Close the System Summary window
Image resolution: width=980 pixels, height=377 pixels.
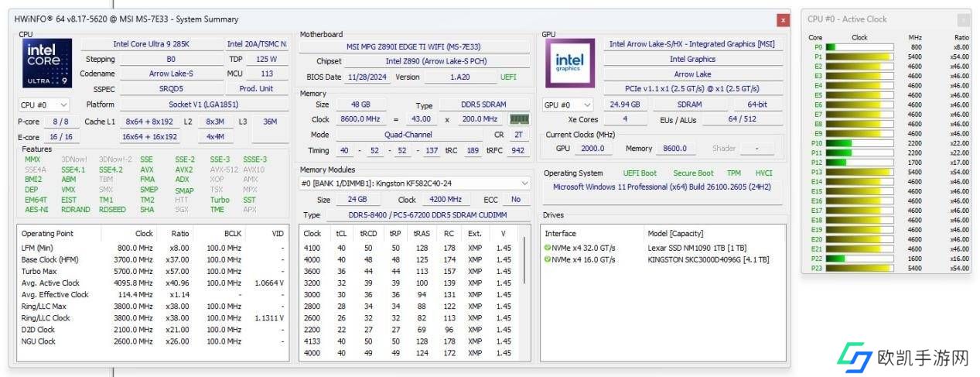[x=783, y=19]
